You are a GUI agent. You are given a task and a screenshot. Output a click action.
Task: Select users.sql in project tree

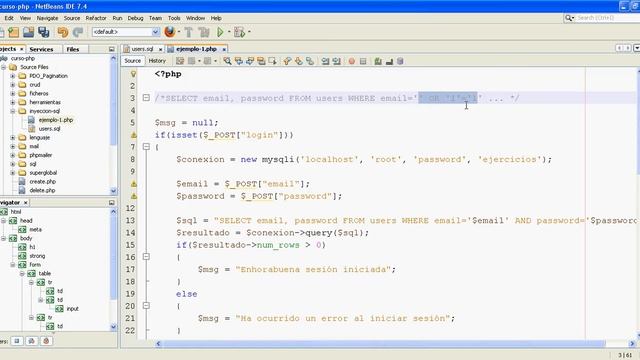pyautogui.click(x=49, y=129)
